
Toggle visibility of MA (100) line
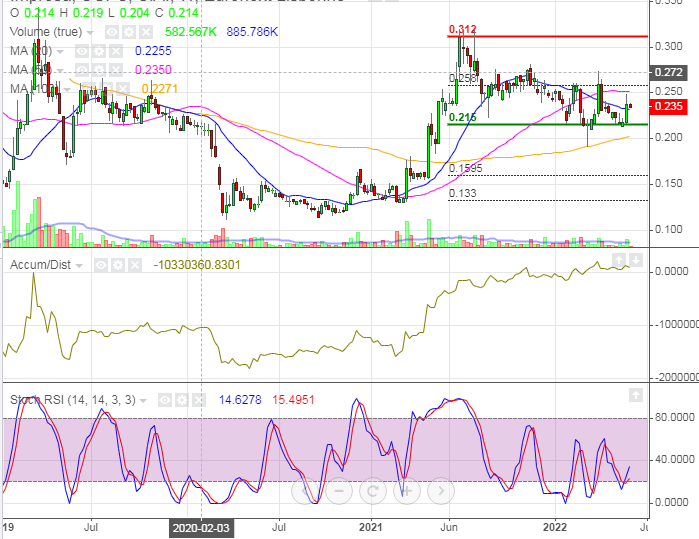pyautogui.click(x=89, y=89)
